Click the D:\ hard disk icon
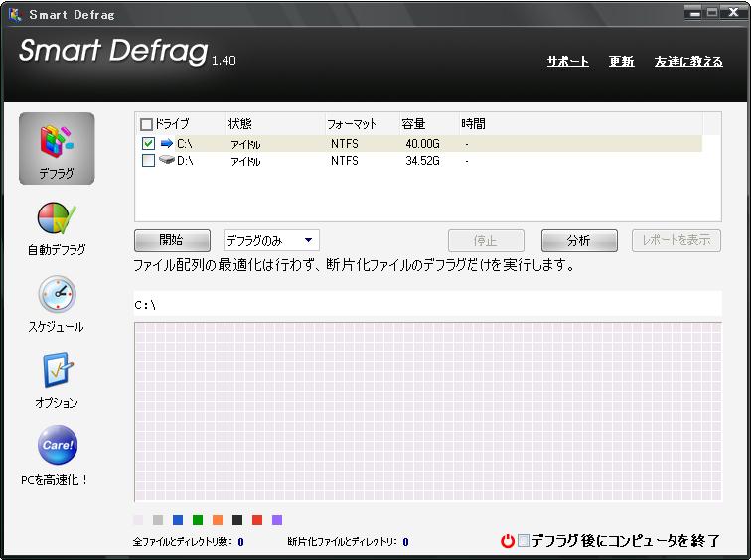This screenshot has width=751, height=560. 166,160
